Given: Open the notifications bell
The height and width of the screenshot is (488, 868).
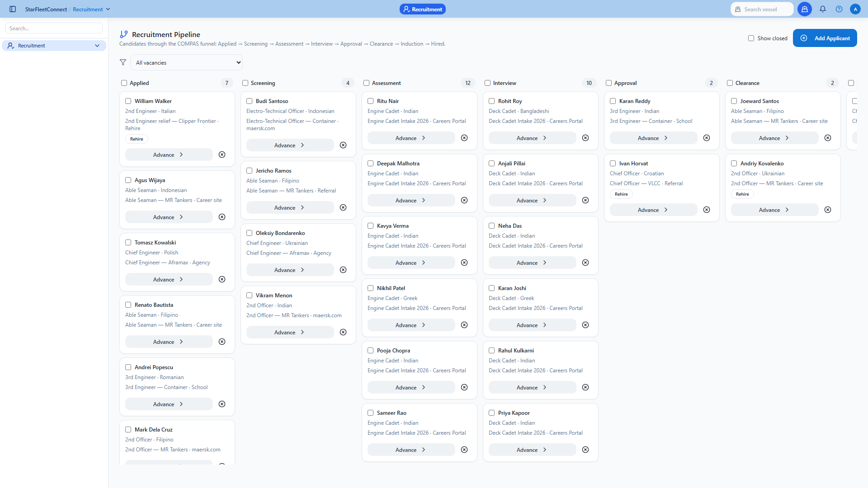Looking at the screenshot, I should coord(823,9).
